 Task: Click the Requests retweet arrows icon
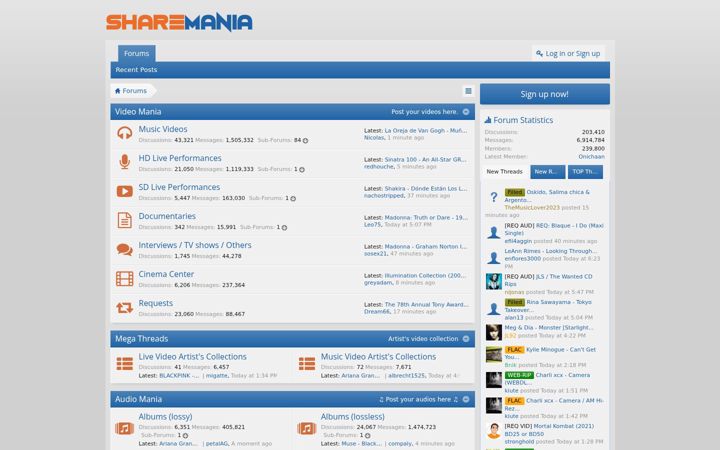pos(124,307)
